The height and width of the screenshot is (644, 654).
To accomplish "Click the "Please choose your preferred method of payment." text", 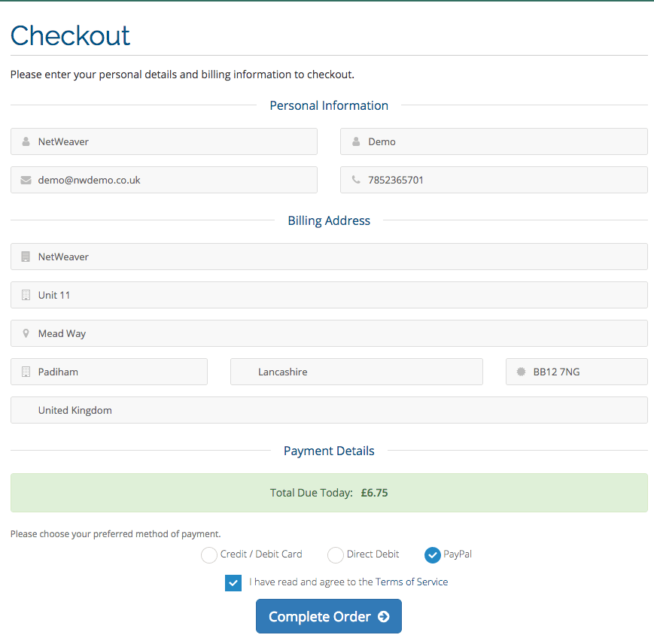I will pos(116,534).
